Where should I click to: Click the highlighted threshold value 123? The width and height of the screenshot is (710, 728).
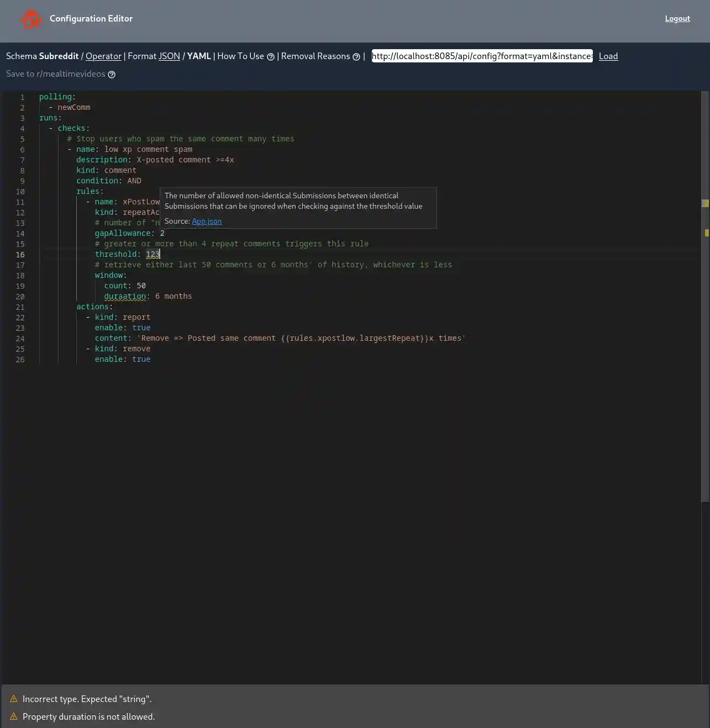[154, 254]
